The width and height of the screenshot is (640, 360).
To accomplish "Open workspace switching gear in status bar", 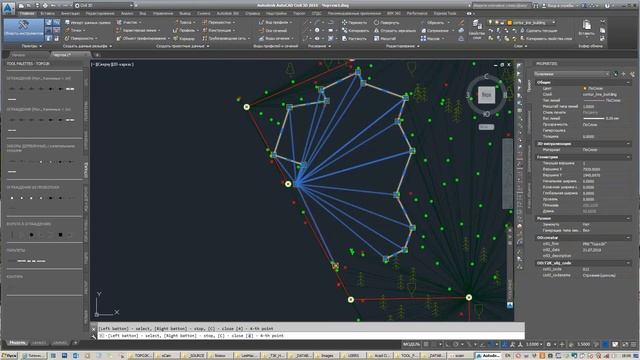I will click(x=549, y=344).
